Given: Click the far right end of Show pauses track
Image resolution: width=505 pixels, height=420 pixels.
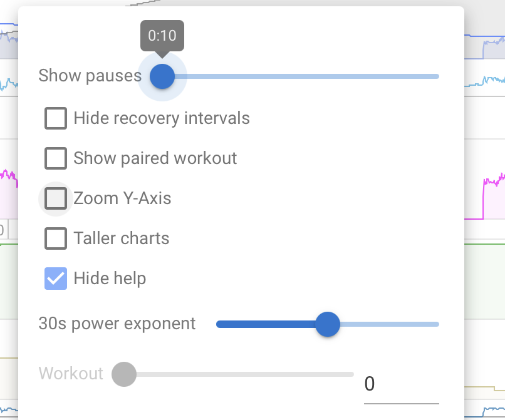Looking at the screenshot, I should click(436, 76).
